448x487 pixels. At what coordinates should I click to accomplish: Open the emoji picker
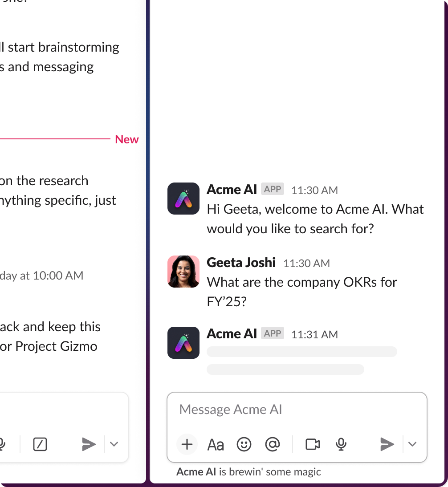244,444
